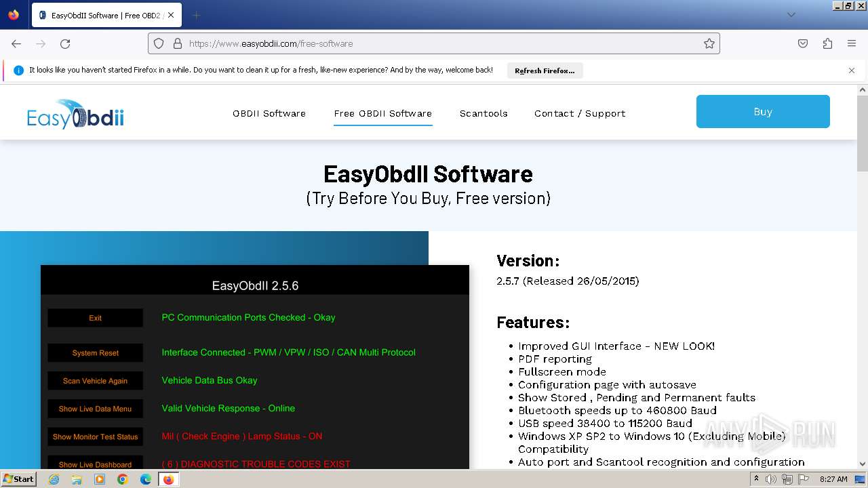Click System Reset in software image
868x488 pixels.
click(x=95, y=353)
